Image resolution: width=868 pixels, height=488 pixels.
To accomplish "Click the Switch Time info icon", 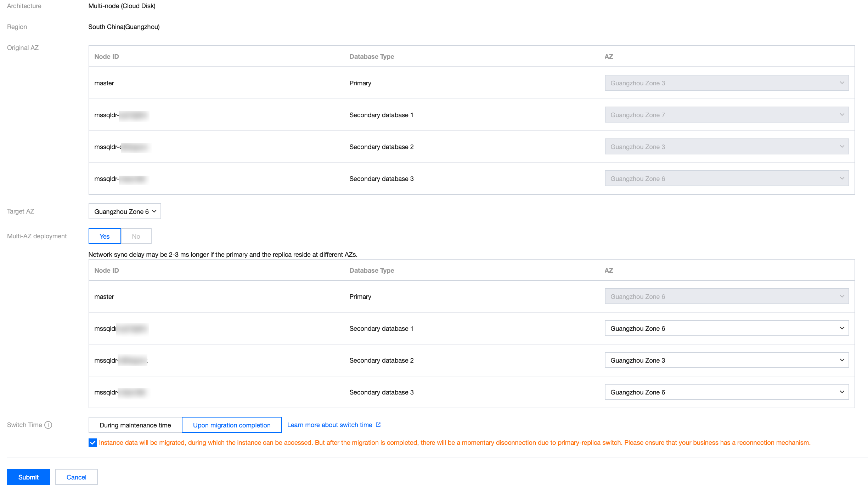I will [48, 425].
